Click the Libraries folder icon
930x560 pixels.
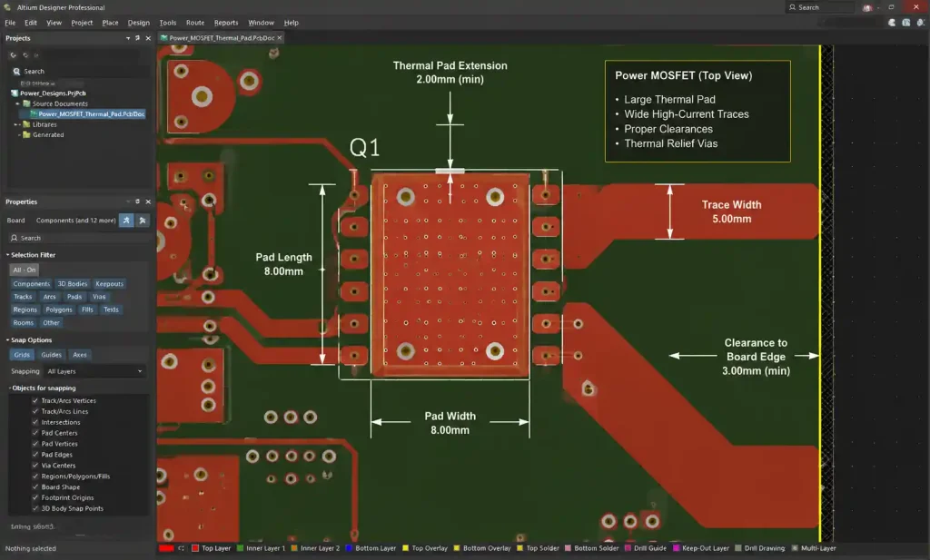(x=26, y=124)
